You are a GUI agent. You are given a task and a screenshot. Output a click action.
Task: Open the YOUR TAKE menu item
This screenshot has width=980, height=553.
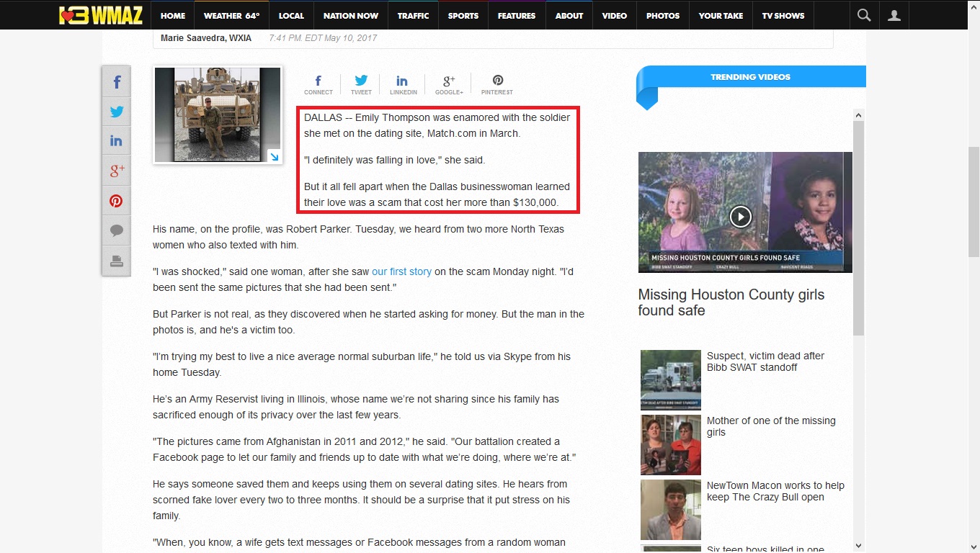(x=721, y=15)
